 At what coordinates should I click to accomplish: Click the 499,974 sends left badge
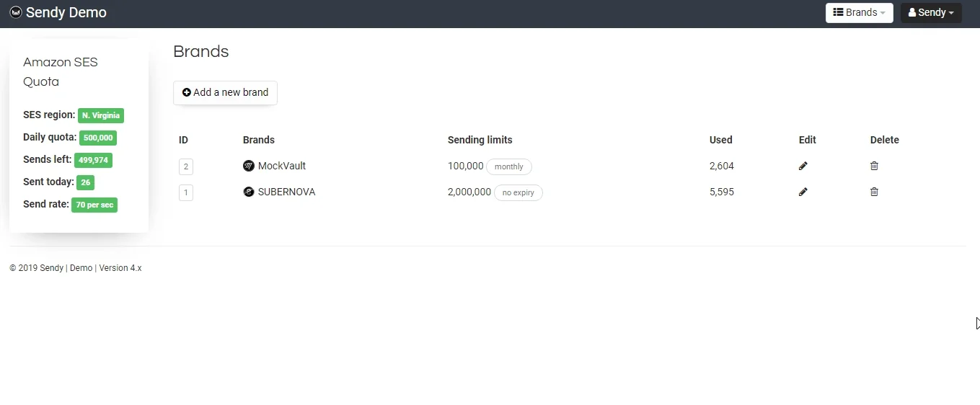pos(93,160)
